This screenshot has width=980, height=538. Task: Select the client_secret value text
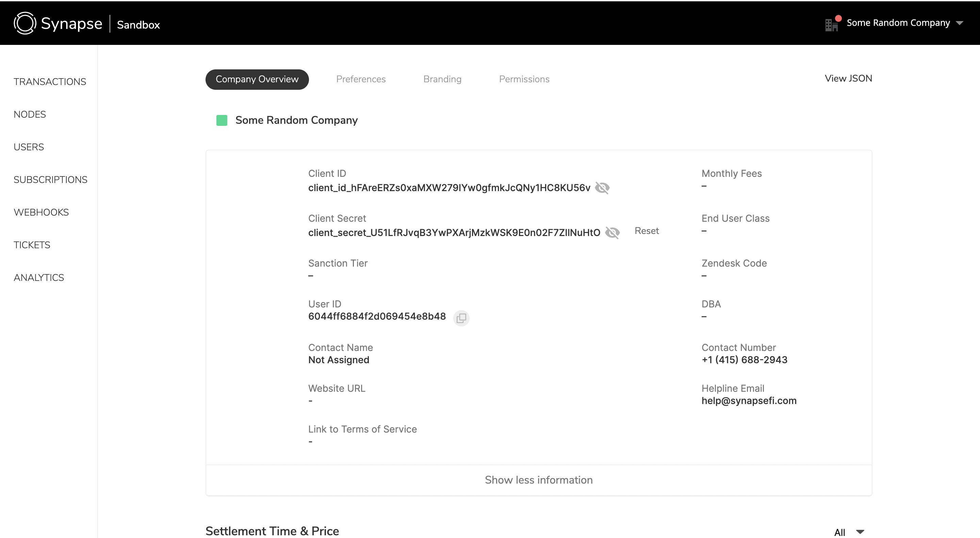454,233
